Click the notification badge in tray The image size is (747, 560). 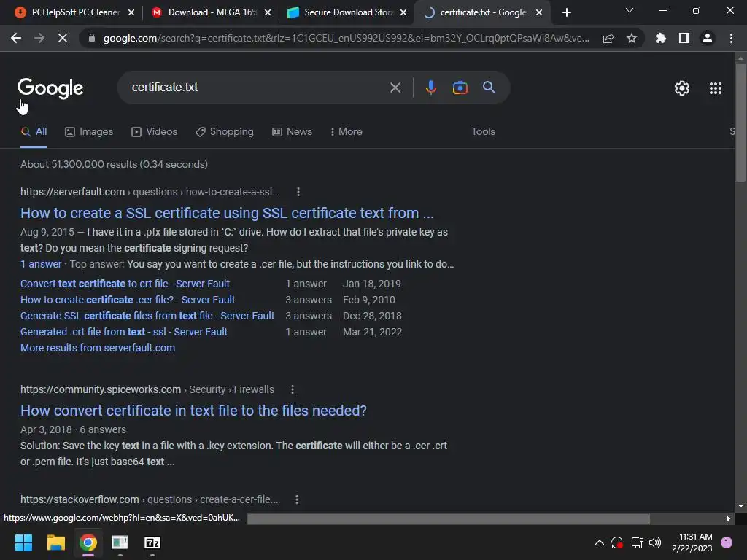727,542
